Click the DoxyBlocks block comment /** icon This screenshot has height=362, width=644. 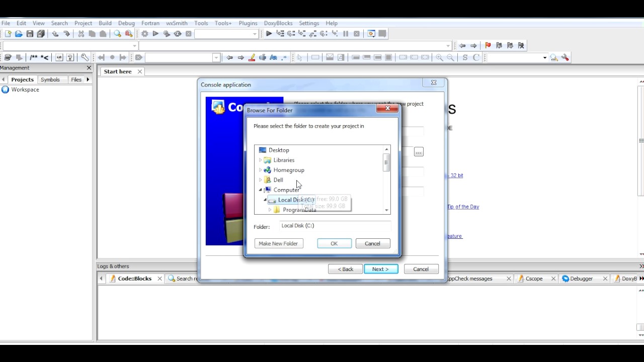[33, 57]
